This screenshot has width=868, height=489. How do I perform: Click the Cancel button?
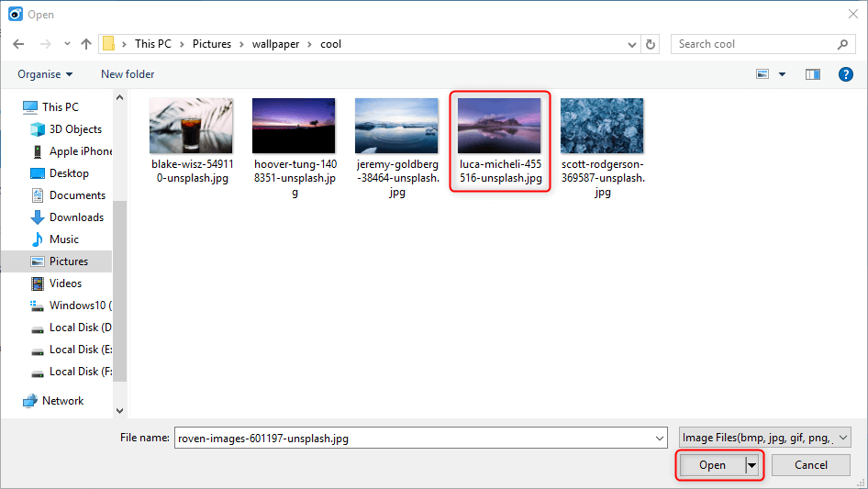(x=810, y=465)
